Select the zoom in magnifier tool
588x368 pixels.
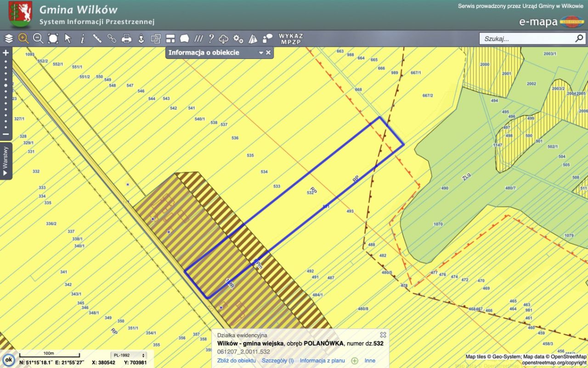[23, 39]
